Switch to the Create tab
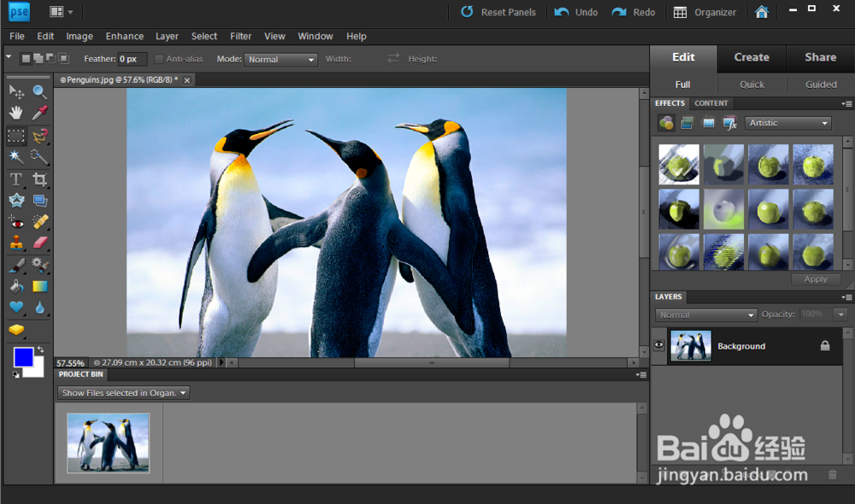Viewport: 855px width, 504px height. pyautogui.click(x=752, y=57)
